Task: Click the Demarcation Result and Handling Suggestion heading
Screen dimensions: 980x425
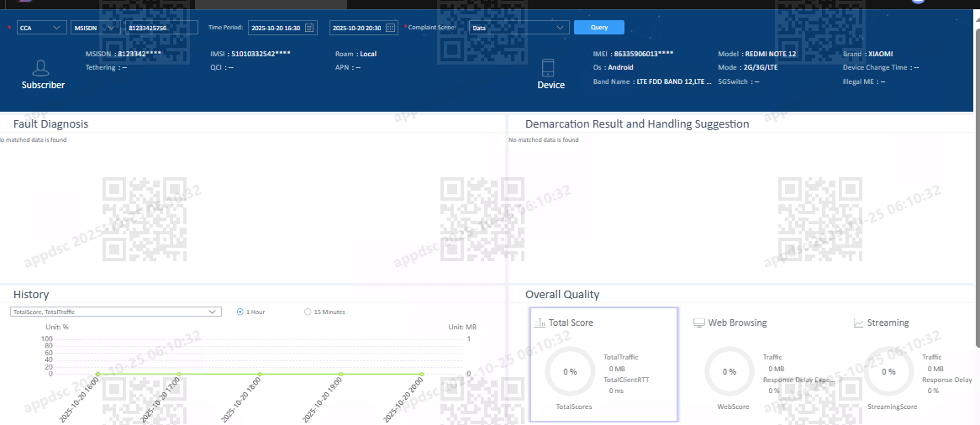Action: (637, 123)
